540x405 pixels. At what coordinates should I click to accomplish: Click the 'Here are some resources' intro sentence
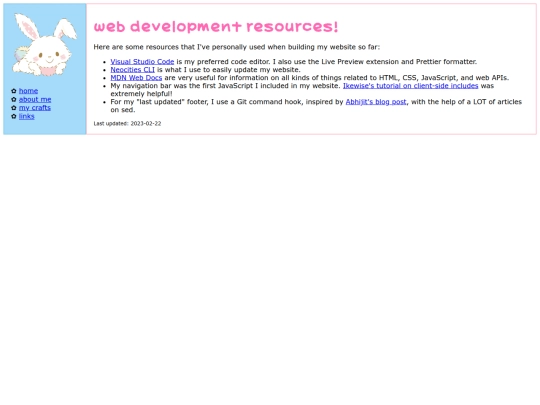point(237,47)
